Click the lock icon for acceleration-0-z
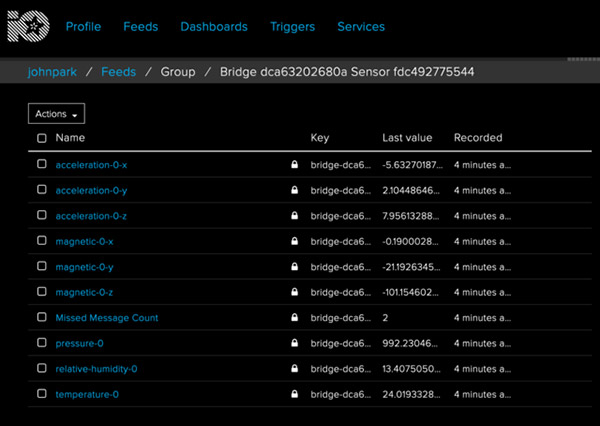Image resolution: width=600 pixels, height=426 pixels. [x=294, y=215]
